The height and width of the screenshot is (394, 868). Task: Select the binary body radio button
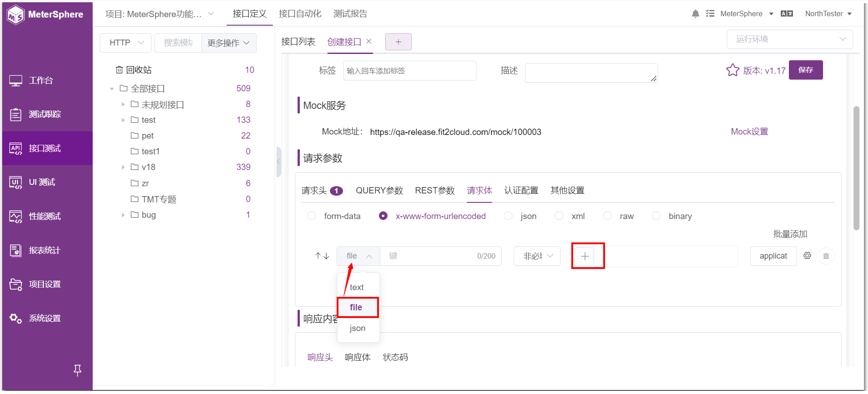tap(656, 216)
